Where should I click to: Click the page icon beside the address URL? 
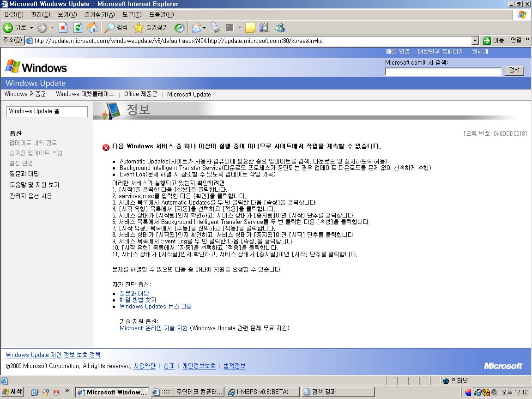coord(29,41)
